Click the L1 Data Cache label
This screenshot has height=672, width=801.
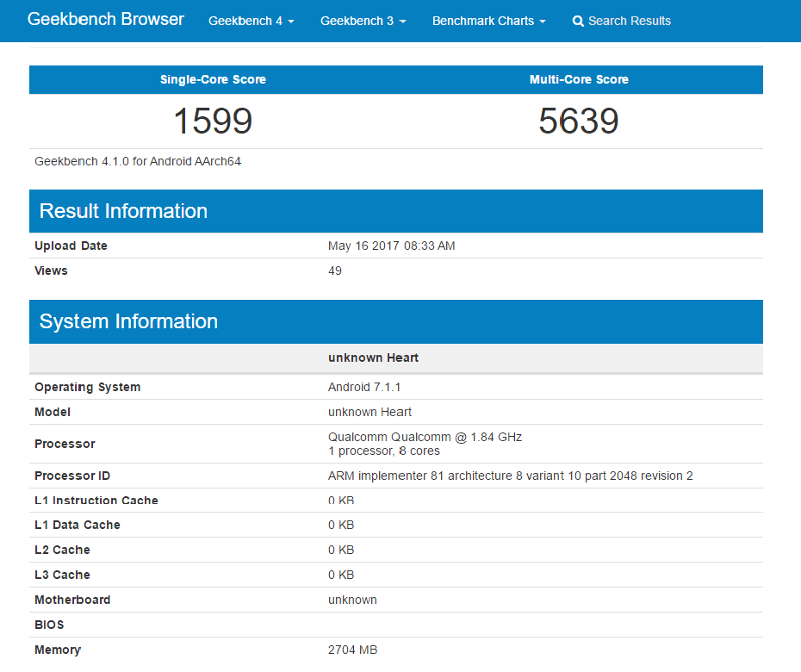pos(78,526)
